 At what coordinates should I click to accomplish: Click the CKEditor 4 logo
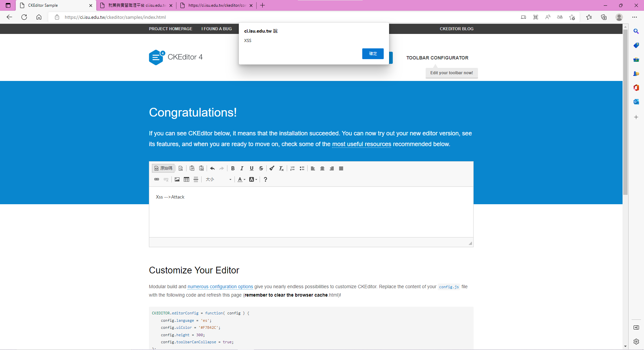coord(176,57)
